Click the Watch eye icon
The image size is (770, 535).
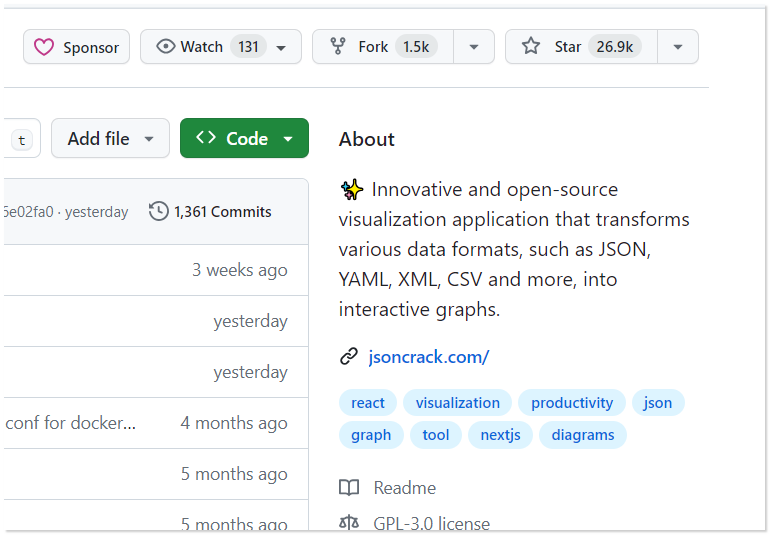(x=166, y=47)
